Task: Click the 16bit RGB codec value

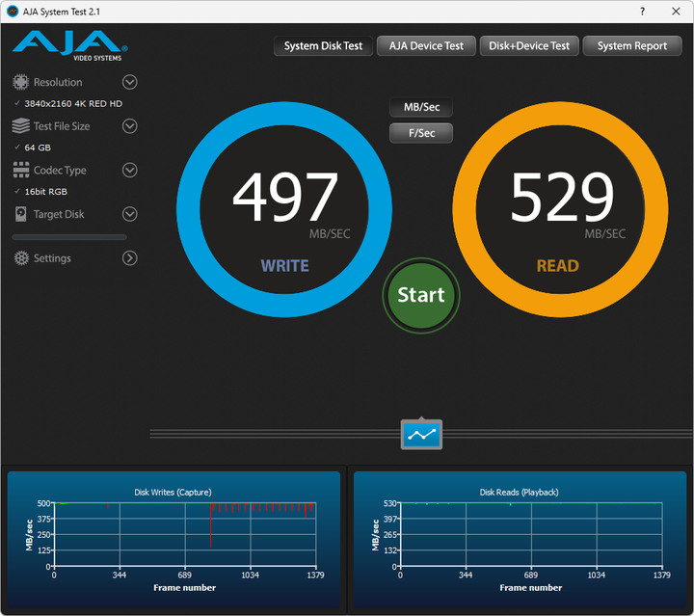Action: click(x=46, y=192)
